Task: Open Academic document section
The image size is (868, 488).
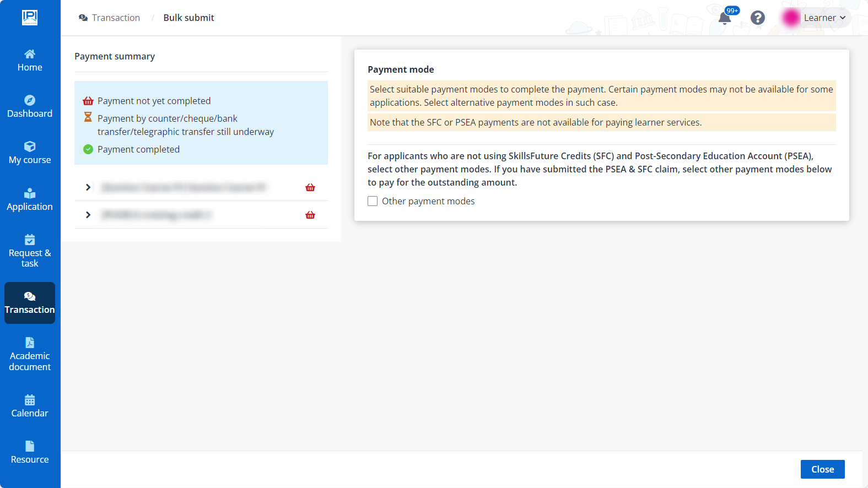Action: pos(30,355)
